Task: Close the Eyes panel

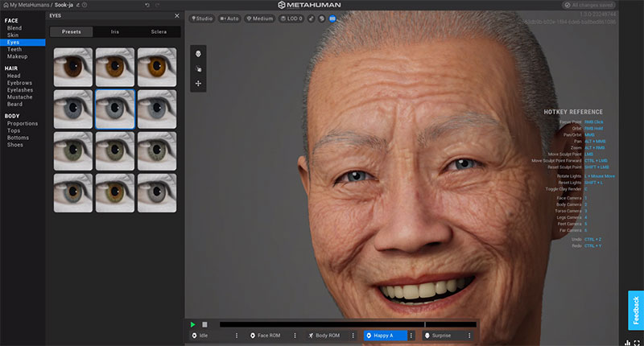Action: [176, 15]
